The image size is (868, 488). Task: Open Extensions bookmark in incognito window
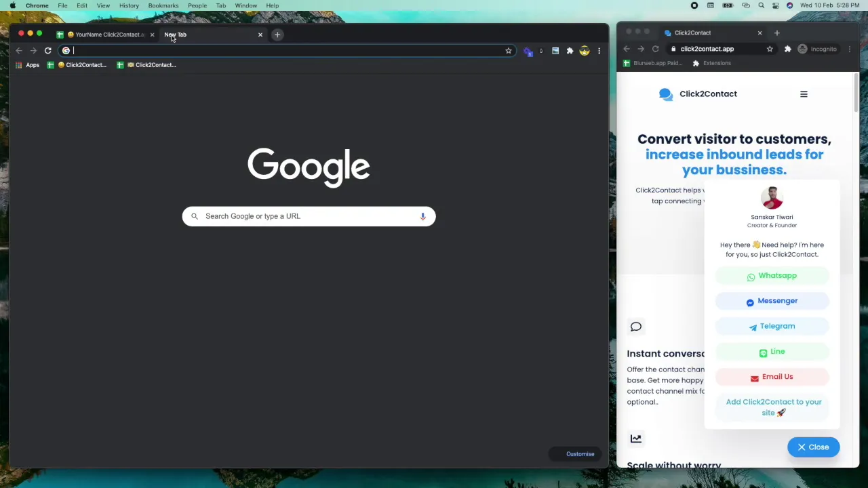pyautogui.click(x=711, y=63)
